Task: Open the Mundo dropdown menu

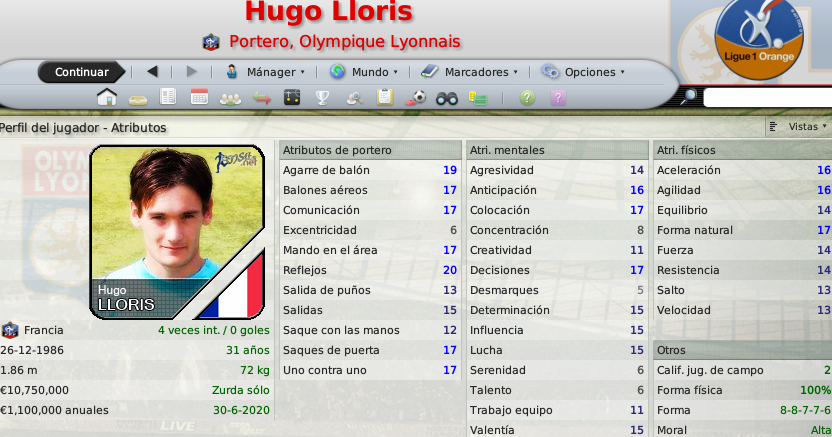Action: [x=363, y=72]
